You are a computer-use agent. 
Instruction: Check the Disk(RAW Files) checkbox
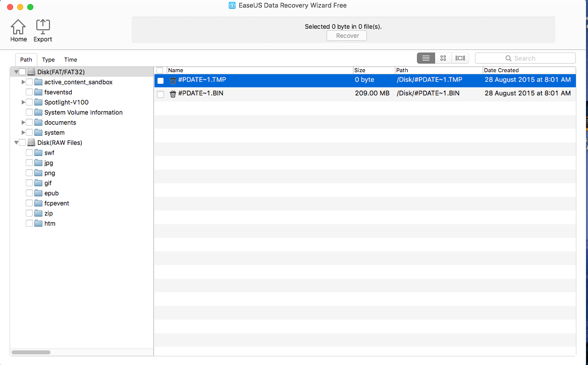point(22,142)
